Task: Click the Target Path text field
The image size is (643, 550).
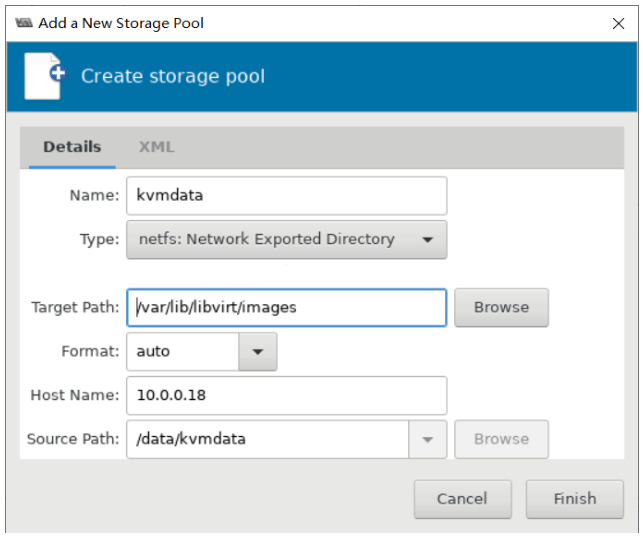Action: coord(286,308)
